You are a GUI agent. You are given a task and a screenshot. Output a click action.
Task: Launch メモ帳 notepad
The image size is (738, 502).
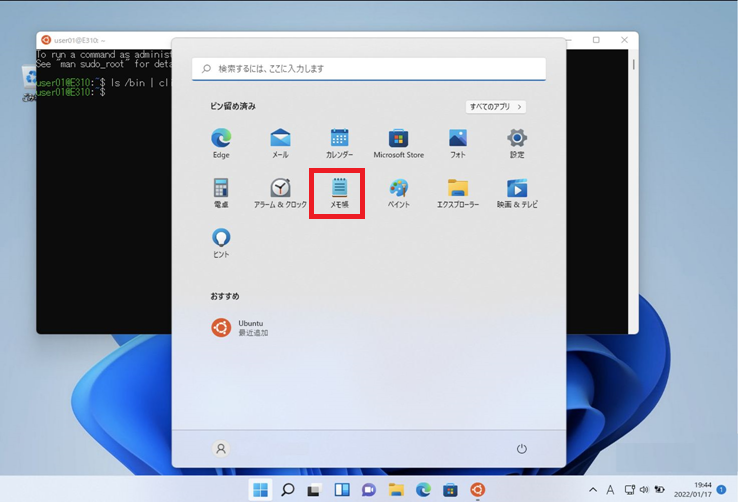pos(339,193)
